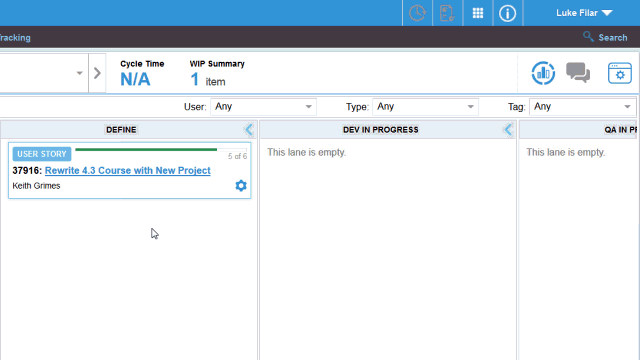
Task: Click the right chevron beside the selector
Action: click(x=97, y=73)
